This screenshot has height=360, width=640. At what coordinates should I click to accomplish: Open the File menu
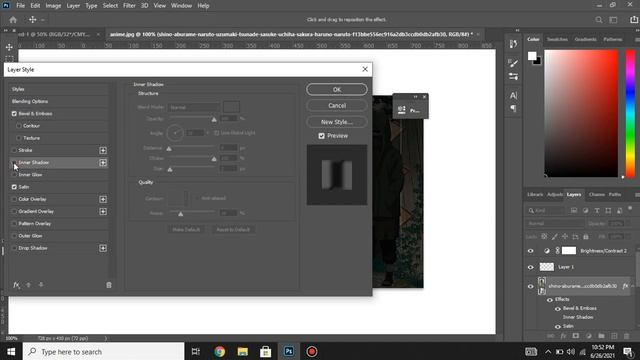point(20,6)
